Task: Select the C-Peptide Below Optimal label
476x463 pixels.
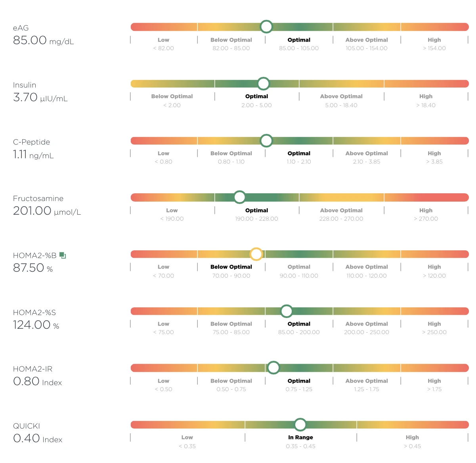Action: coord(231,153)
